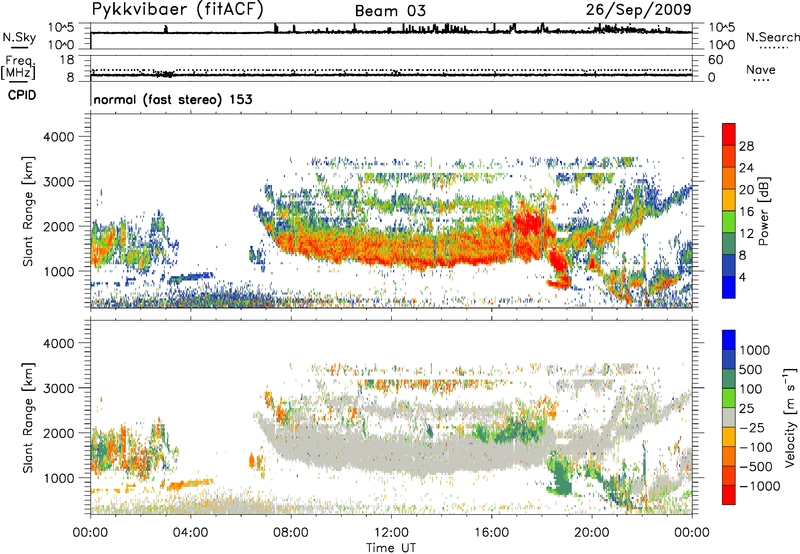Screen dimensions: 800x554
Task: Click the velocity colorbar value '500'
Action: (751, 369)
